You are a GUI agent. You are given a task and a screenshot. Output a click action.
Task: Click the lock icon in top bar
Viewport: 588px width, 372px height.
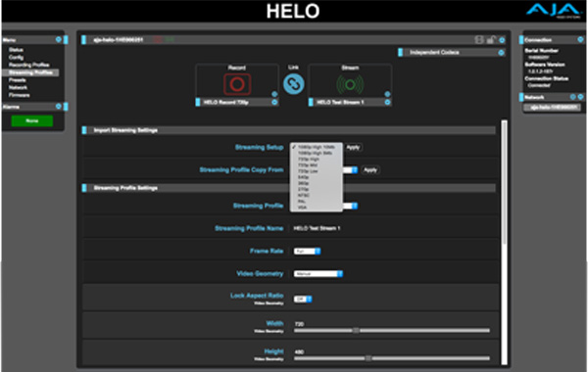491,40
